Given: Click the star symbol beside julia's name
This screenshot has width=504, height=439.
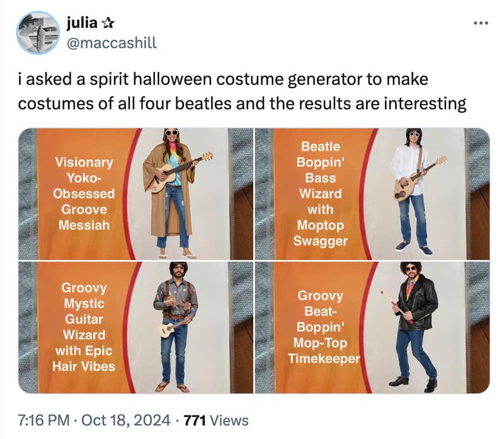Looking at the screenshot, I should coord(108,24).
